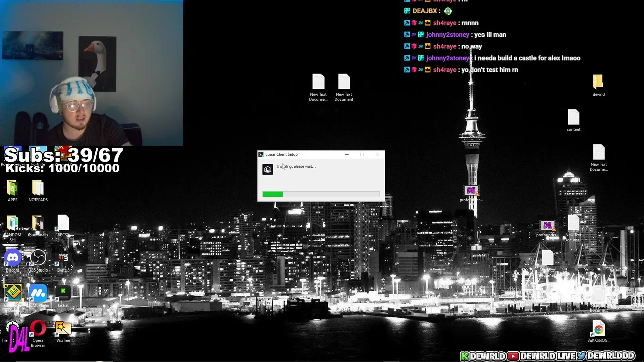Open OBS Studio shortcut
The height and width of the screenshot is (362, 644).
38,261
